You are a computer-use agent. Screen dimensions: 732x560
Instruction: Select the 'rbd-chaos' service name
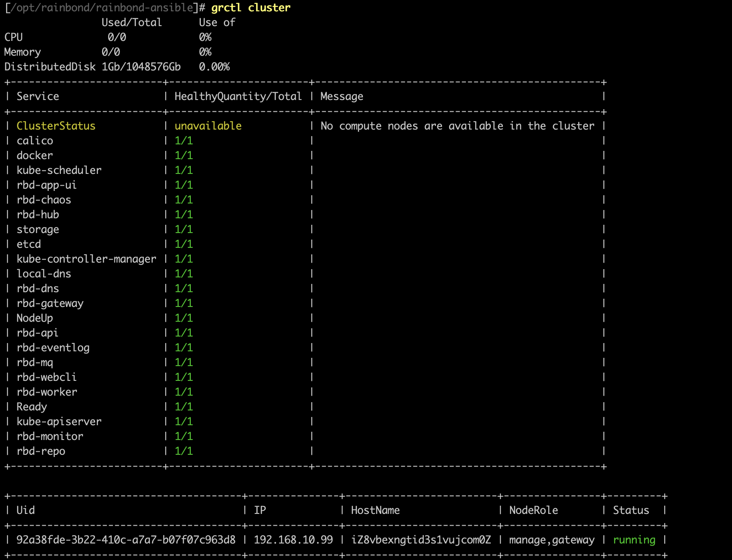pos(44,200)
